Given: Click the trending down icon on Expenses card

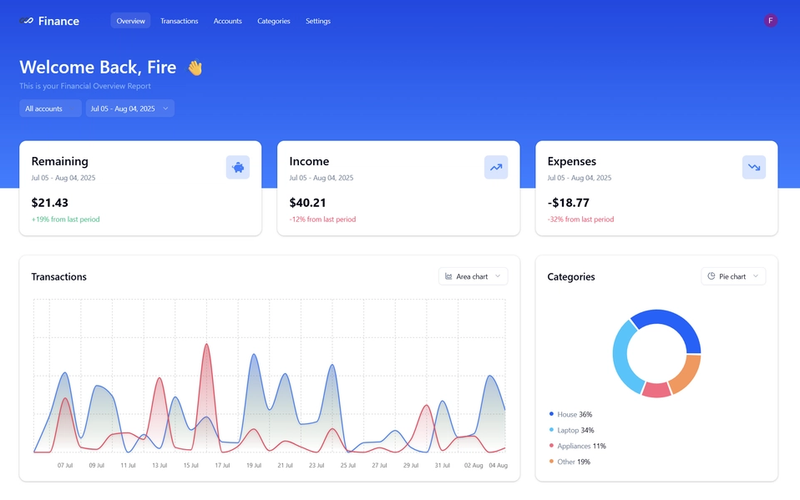Looking at the screenshot, I should (754, 167).
